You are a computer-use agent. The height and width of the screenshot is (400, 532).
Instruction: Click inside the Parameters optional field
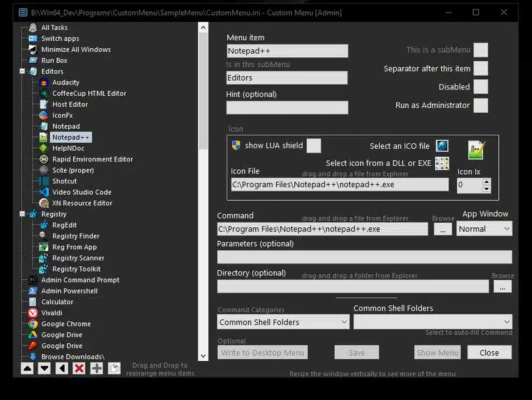363,257
